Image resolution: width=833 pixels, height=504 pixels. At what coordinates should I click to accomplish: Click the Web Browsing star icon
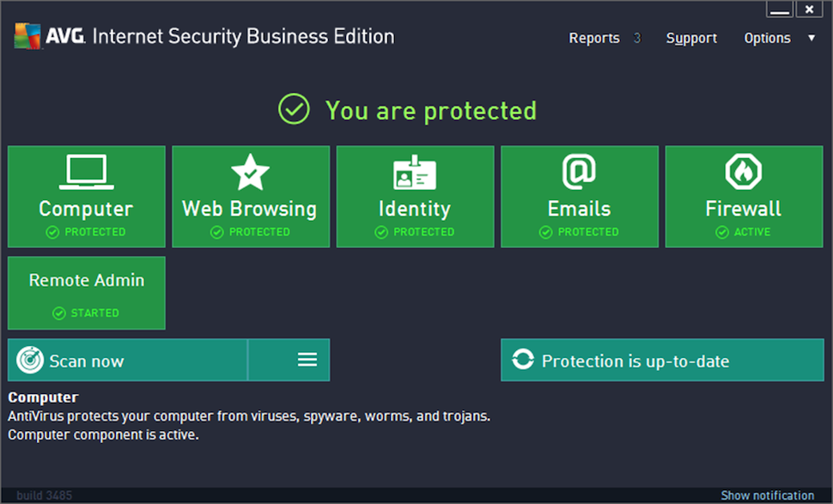tap(250, 170)
